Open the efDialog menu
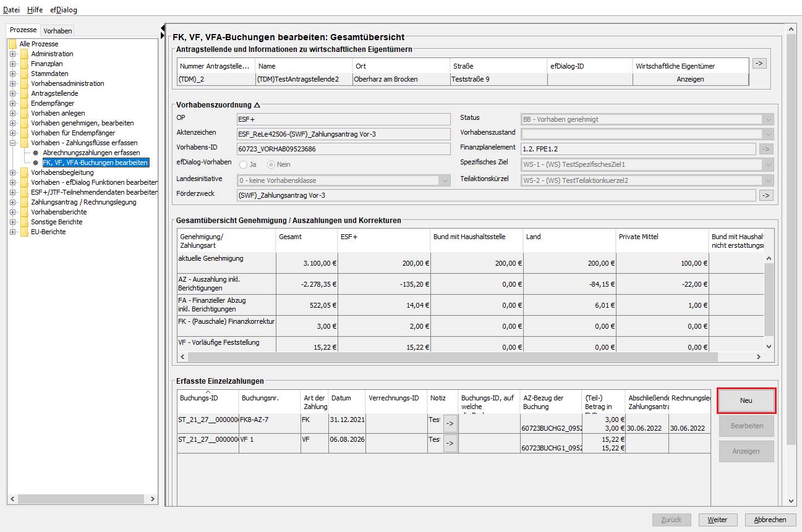802x532 pixels. click(64, 10)
